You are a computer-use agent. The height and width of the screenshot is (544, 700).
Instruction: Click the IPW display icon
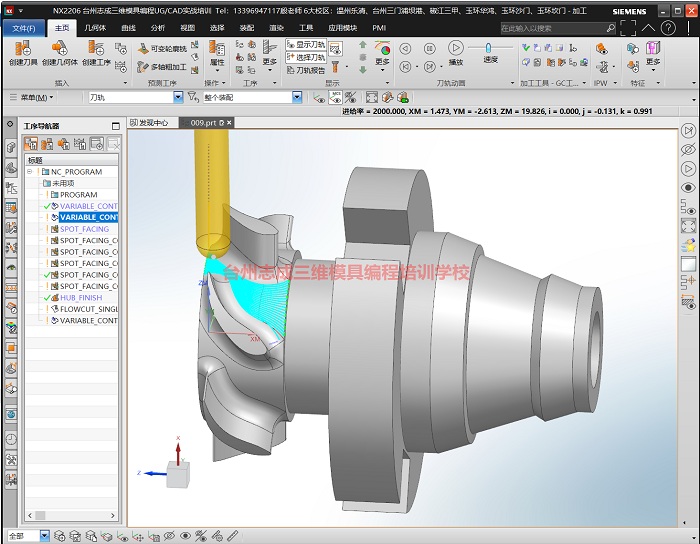[x=602, y=48]
